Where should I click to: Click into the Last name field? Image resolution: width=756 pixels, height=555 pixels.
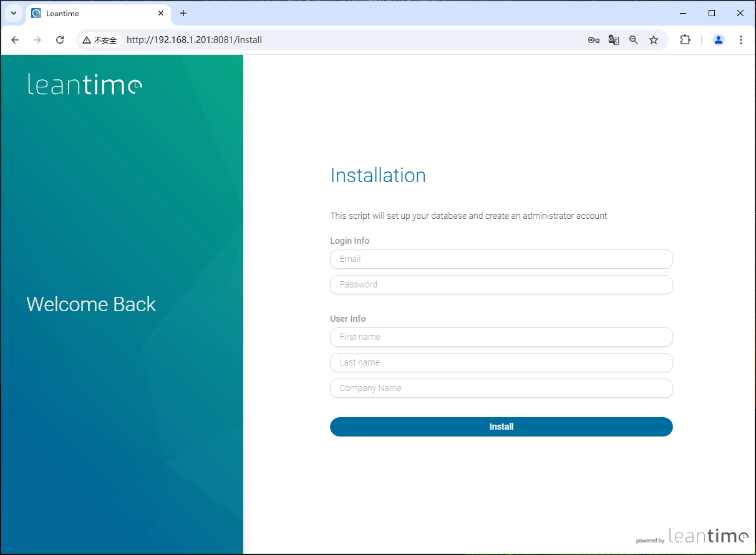click(x=501, y=362)
